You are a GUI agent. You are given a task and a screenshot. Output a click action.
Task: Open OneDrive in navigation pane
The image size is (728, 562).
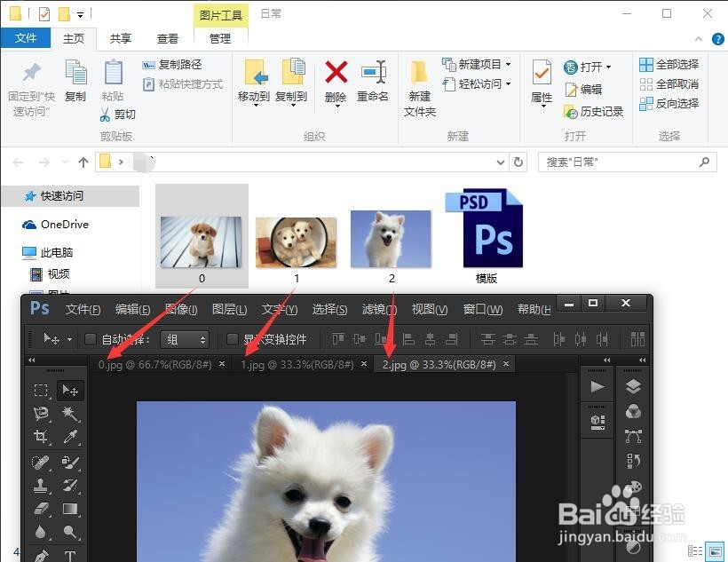tap(55, 225)
